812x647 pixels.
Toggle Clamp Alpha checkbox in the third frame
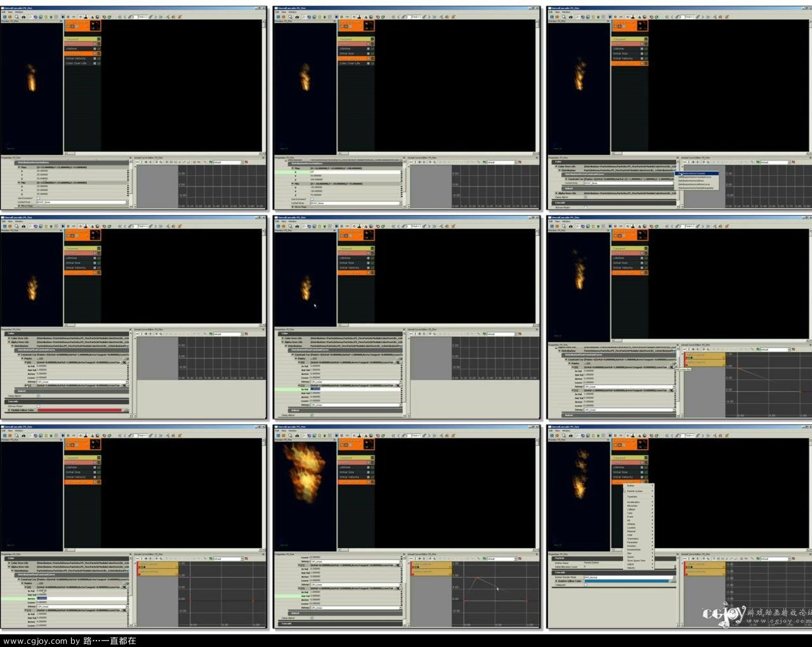586,197
